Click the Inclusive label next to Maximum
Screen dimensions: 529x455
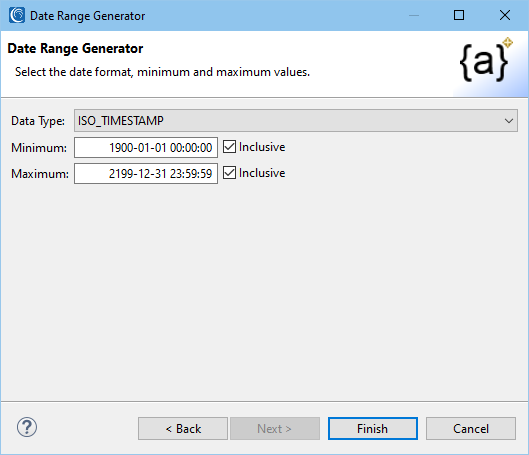(262, 173)
